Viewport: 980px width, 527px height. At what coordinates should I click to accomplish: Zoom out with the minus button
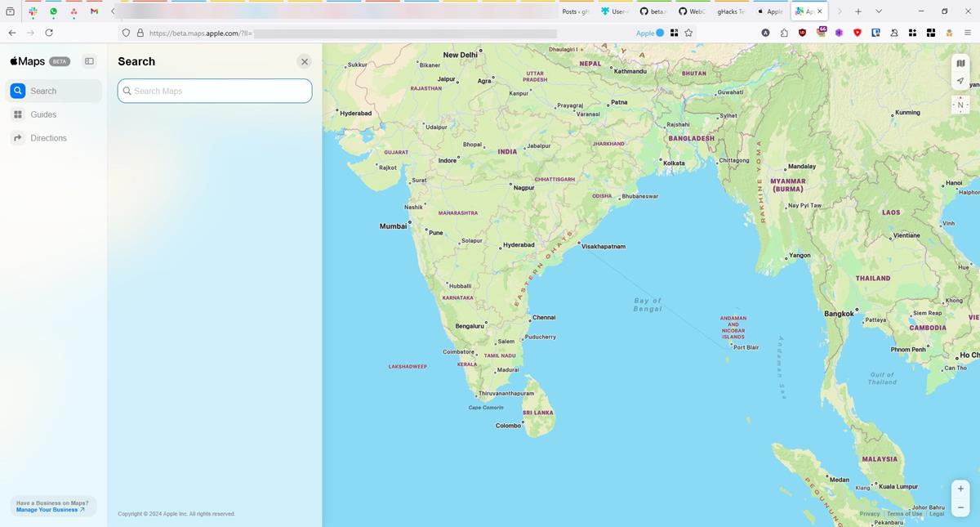pyautogui.click(x=960, y=507)
